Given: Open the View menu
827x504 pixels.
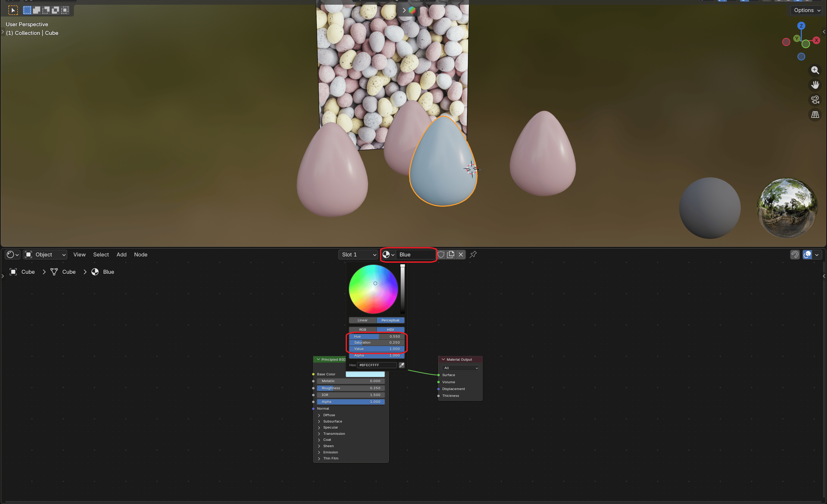Looking at the screenshot, I should [x=79, y=255].
